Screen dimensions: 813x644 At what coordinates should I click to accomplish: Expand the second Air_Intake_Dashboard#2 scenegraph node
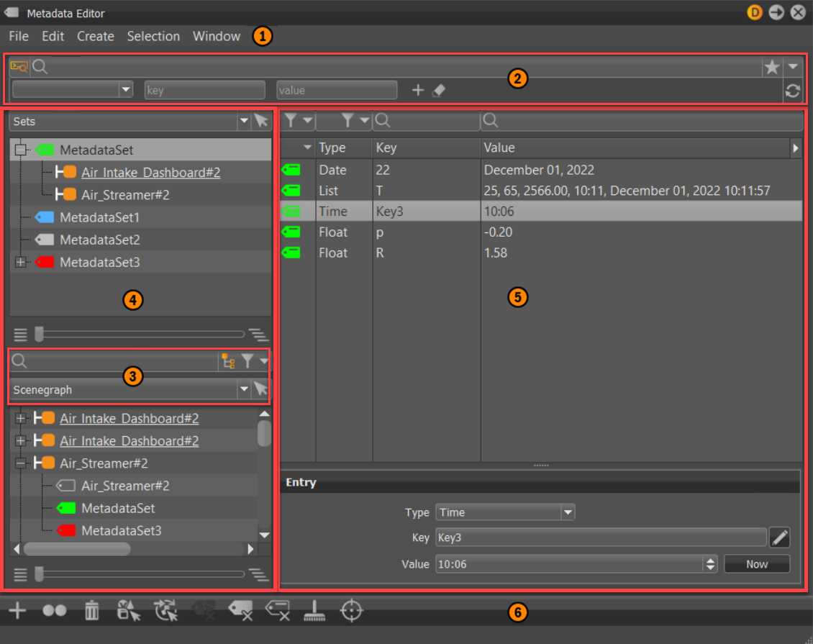[x=20, y=441]
